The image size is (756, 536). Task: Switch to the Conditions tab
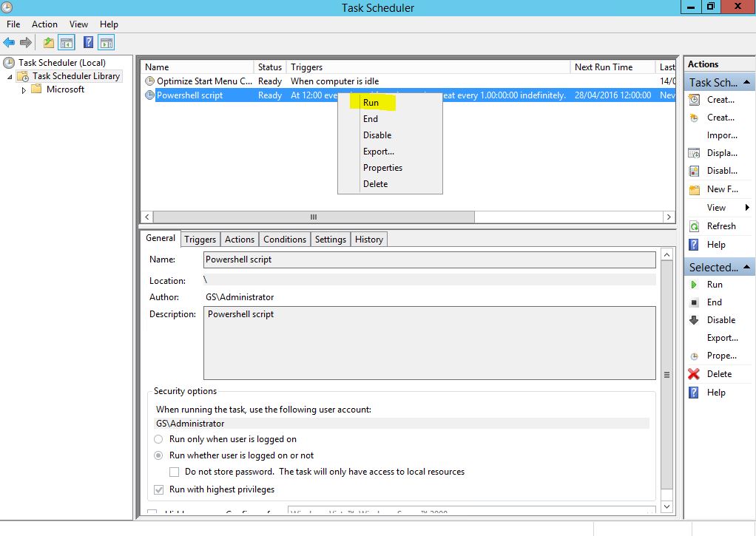(285, 240)
